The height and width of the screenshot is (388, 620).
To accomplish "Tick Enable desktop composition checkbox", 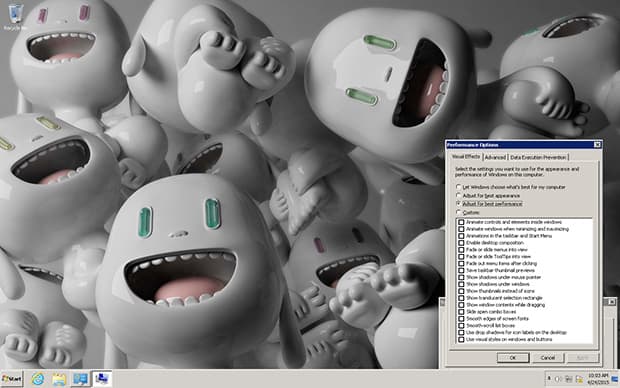I will [461, 243].
